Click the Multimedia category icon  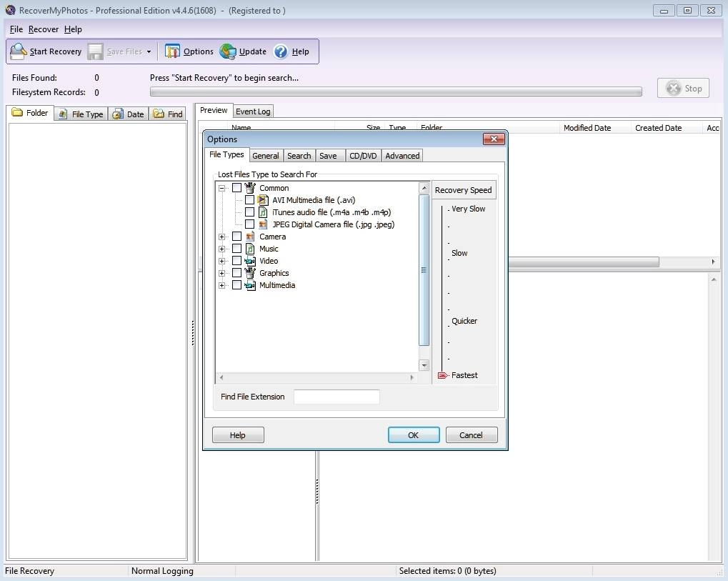coord(250,285)
